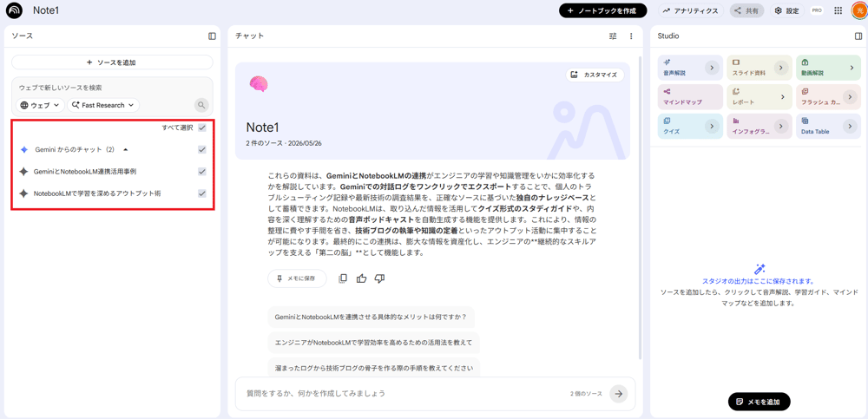Click the NotebookLM logo icon
Viewport: 868px width, 419px height.
click(x=15, y=10)
